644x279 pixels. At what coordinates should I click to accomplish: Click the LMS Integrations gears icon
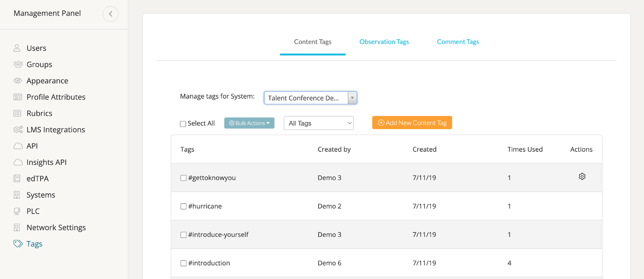(x=18, y=129)
